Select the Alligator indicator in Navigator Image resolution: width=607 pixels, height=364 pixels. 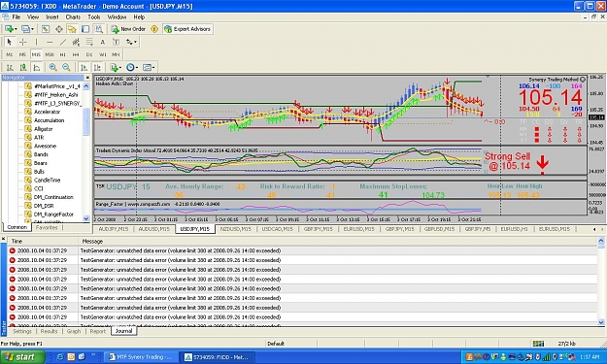click(43, 129)
